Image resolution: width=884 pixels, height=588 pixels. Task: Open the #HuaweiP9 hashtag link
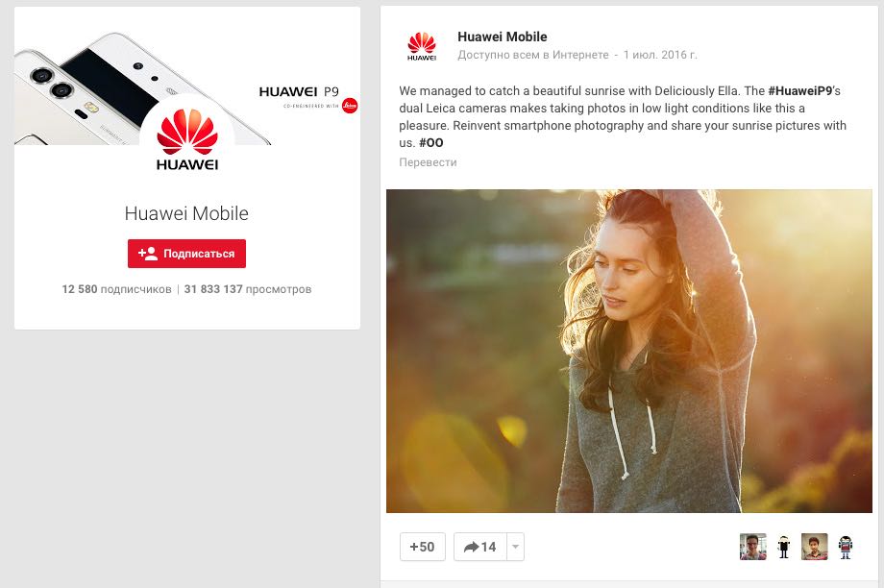click(800, 90)
